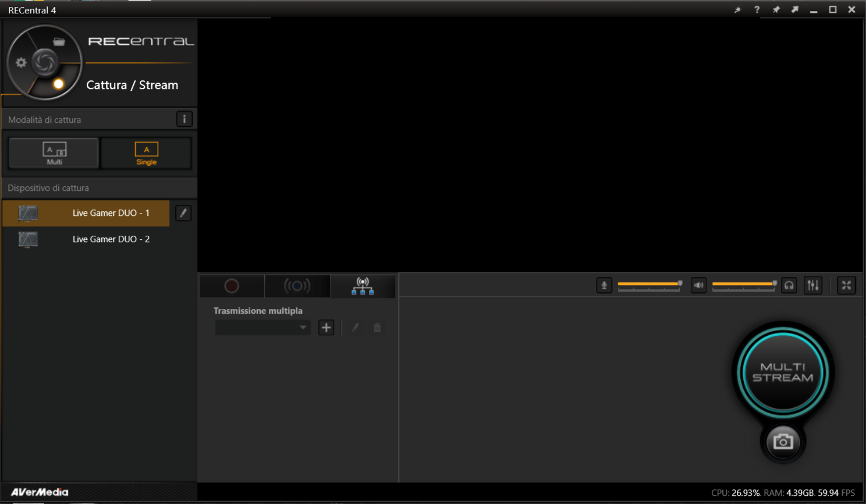866x504 pixels.
Task: Edit the multi-stream profile with the pencil
Action: (355, 328)
